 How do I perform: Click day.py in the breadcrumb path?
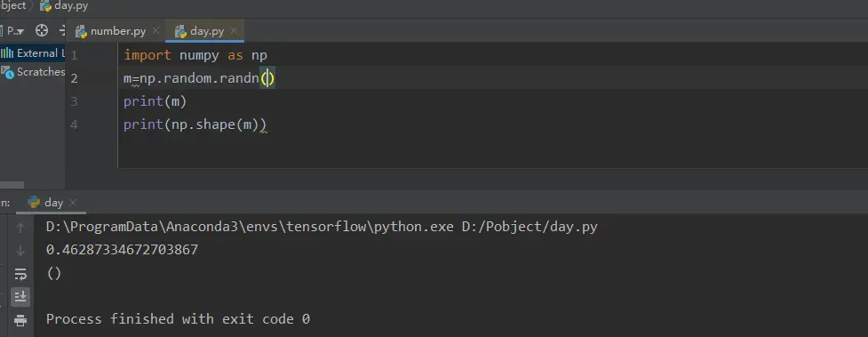click(64, 6)
